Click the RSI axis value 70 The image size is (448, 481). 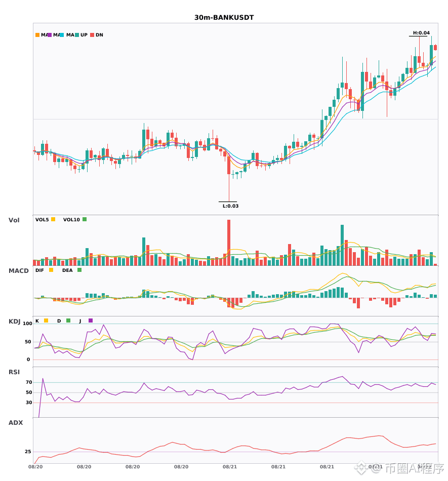coord(29,382)
